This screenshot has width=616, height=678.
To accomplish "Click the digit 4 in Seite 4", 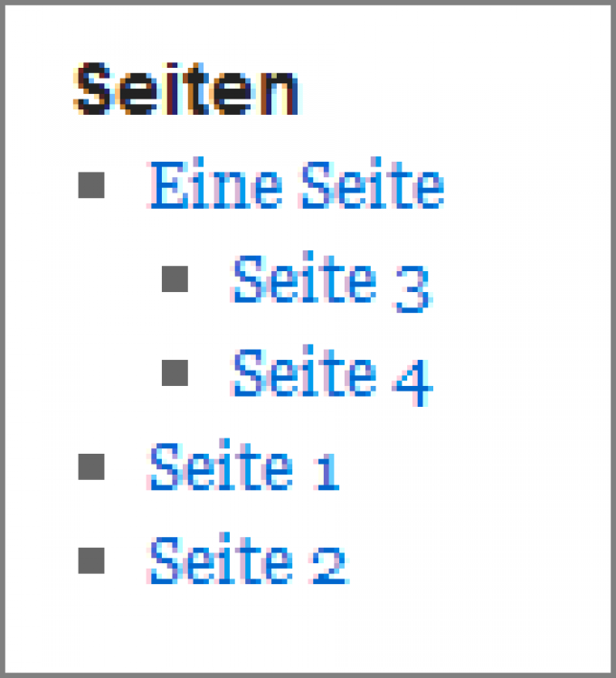I will click(x=412, y=380).
